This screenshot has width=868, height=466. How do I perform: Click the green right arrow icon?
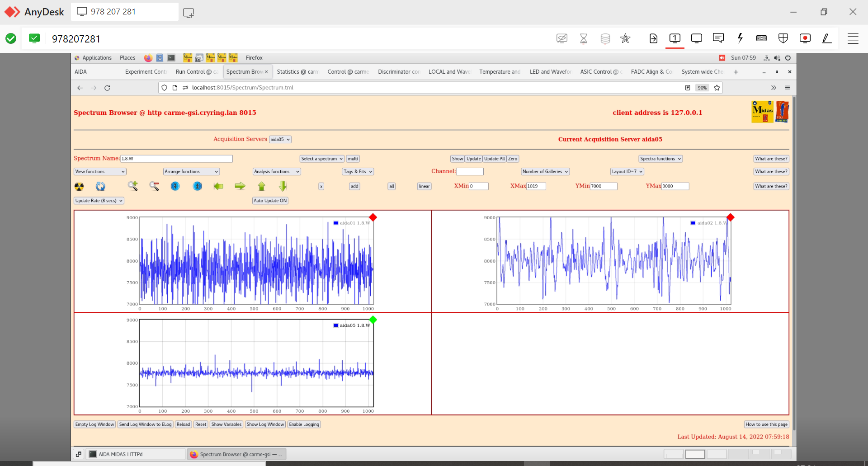(x=240, y=186)
